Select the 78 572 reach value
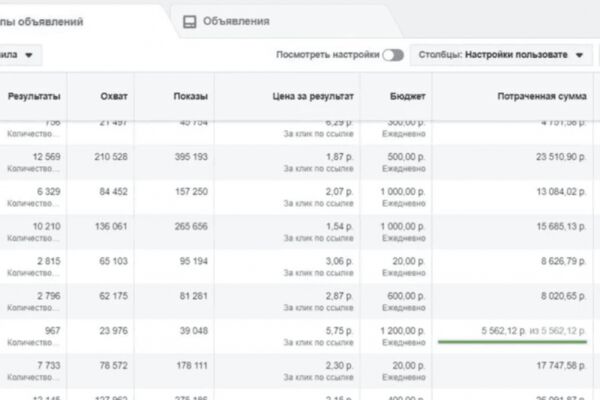600x400 pixels. pos(114,366)
